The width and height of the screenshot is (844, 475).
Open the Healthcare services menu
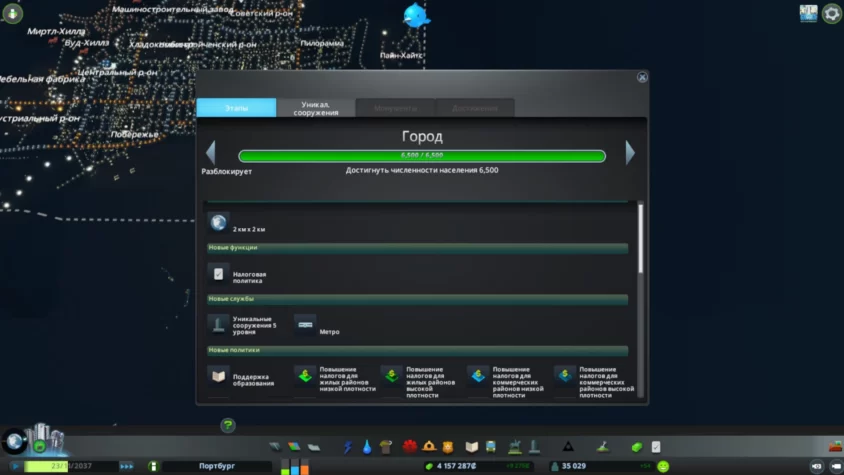point(410,446)
